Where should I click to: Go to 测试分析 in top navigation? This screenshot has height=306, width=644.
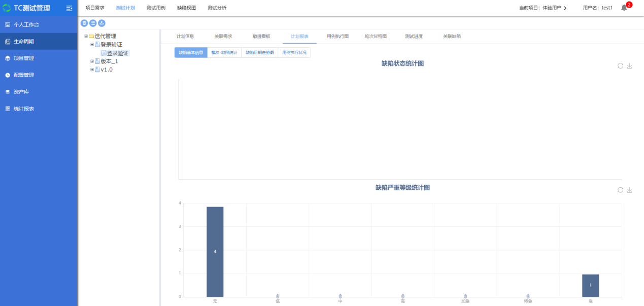tap(217, 8)
